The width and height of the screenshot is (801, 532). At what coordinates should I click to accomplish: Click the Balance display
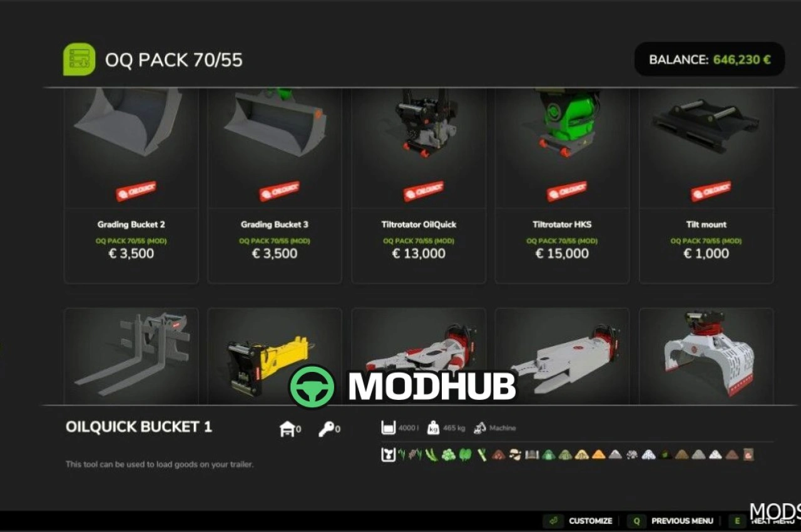pos(710,59)
